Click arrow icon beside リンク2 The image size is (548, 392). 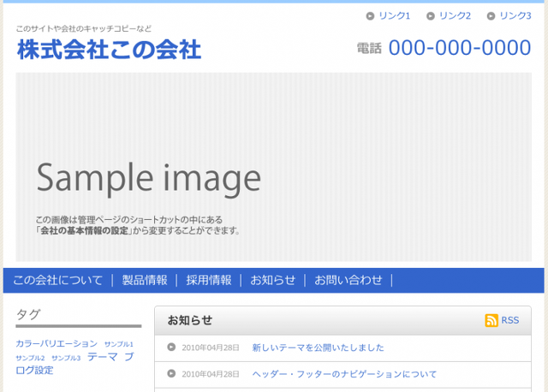click(x=431, y=16)
